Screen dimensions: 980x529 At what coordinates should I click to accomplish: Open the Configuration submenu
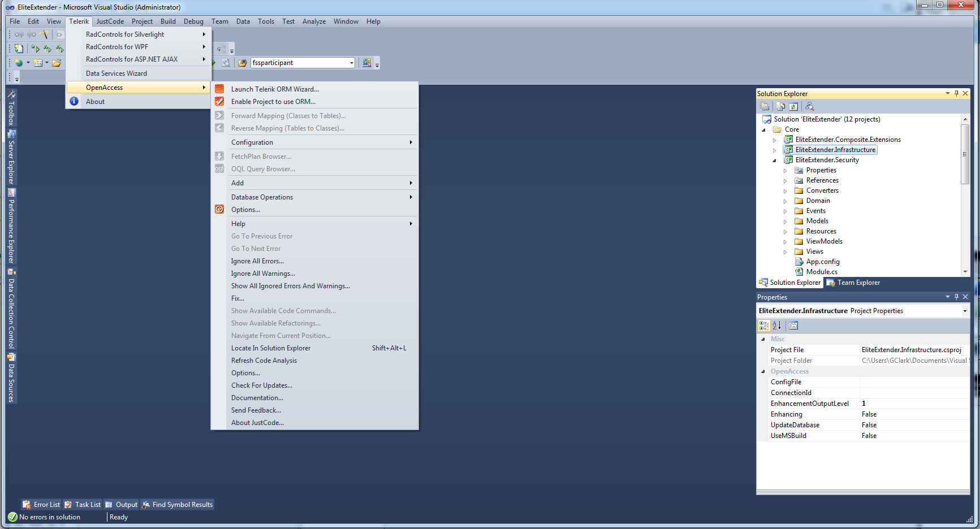(315, 142)
